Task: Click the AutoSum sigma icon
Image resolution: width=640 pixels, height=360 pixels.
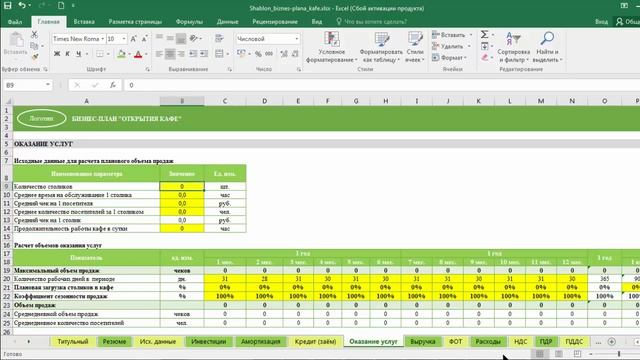Action: [484, 35]
